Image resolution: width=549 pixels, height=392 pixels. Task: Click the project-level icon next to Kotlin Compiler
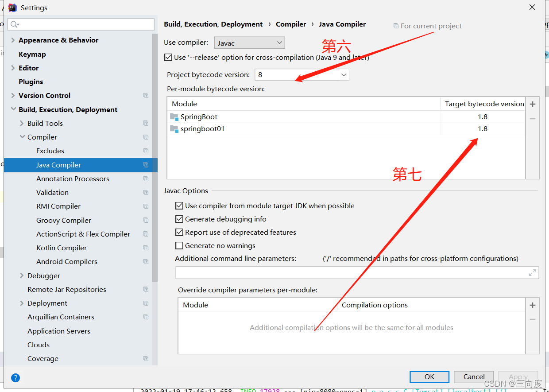pos(146,248)
